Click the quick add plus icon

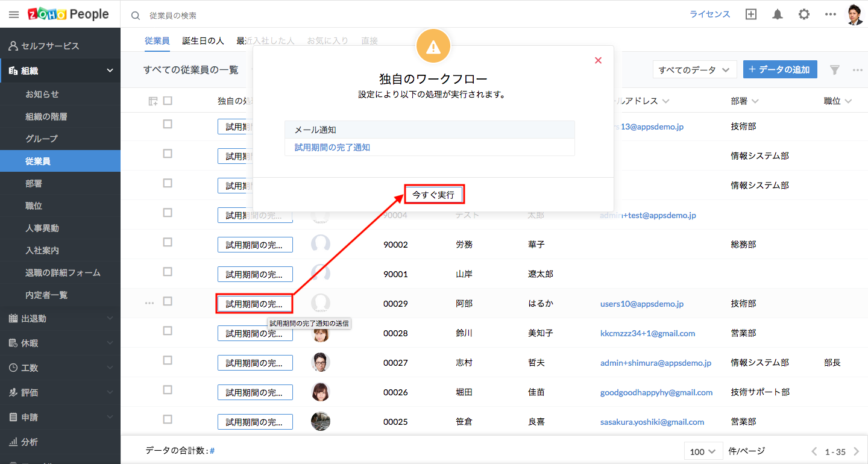751,14
